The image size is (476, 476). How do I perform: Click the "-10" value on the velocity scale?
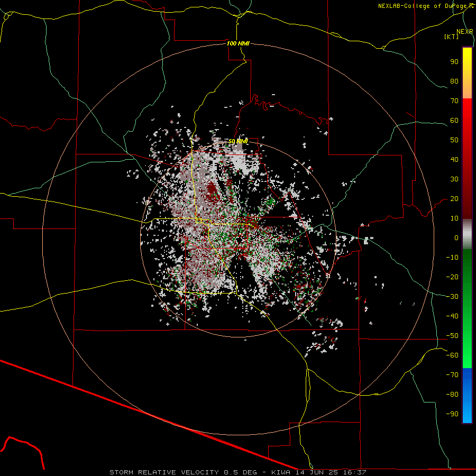pyautogui.click(x=452, y=258)
